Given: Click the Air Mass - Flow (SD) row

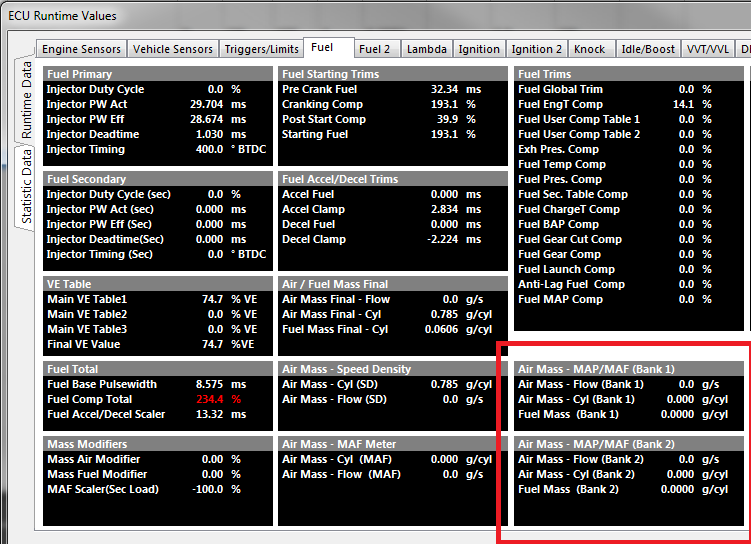Looking at the screenshot, I should 393,399.
